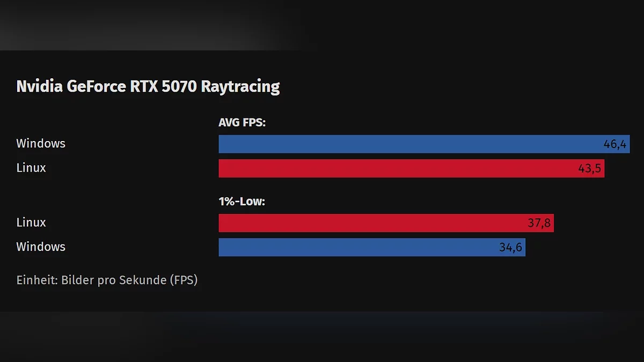Click the 1%-Low section heading
This screenshot has width=644, height=362.
(x=242, y=202)
